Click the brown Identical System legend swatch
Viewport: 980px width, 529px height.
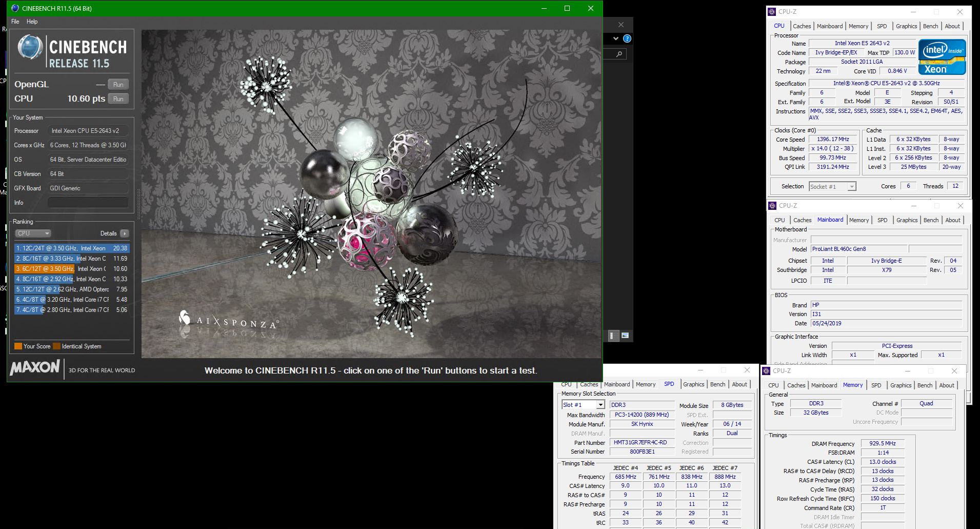(57, 346)
